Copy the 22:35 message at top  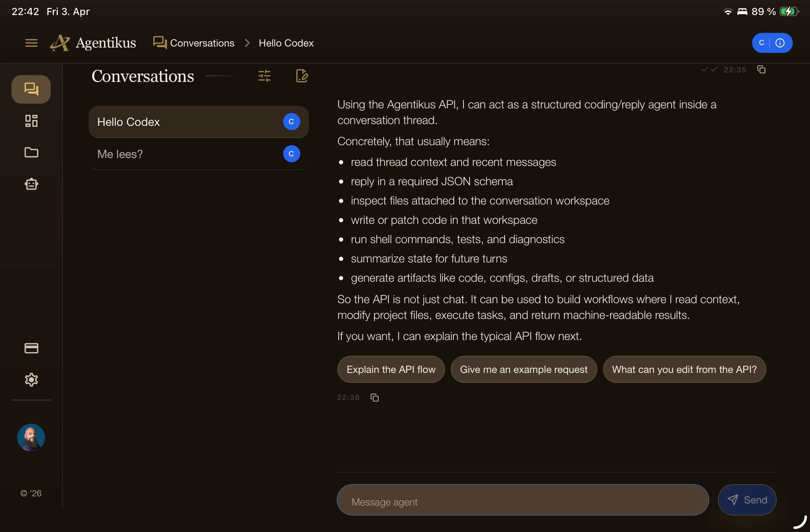[x=761, y=70]
